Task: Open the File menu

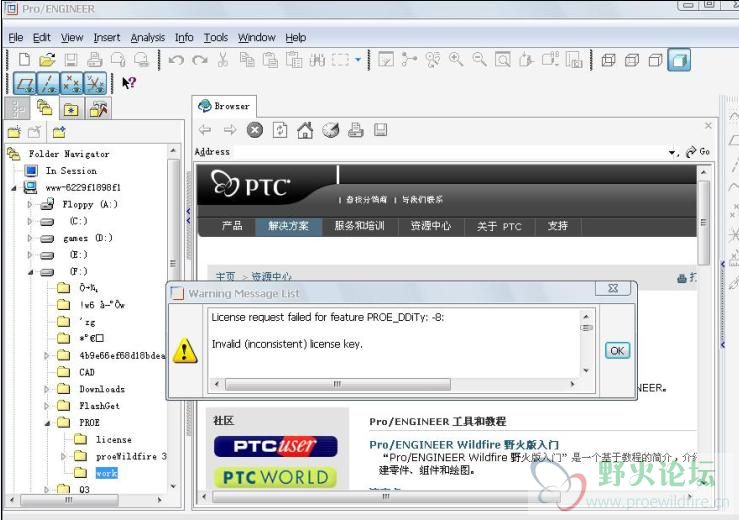Action: (x=16, y=37)
